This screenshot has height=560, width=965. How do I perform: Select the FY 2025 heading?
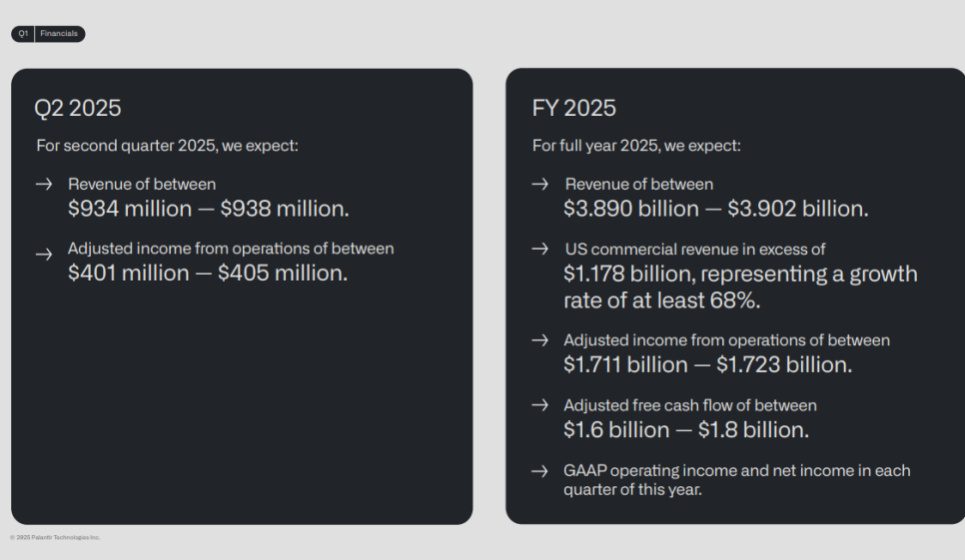pyautogui.click(x=573, y=108)
